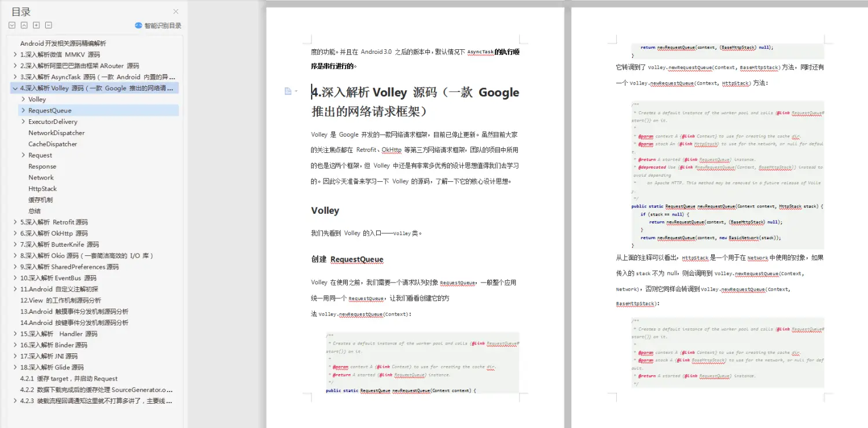Expand the 3.深入解析 AsyncTask 源码 chevron

coord(15,76)
